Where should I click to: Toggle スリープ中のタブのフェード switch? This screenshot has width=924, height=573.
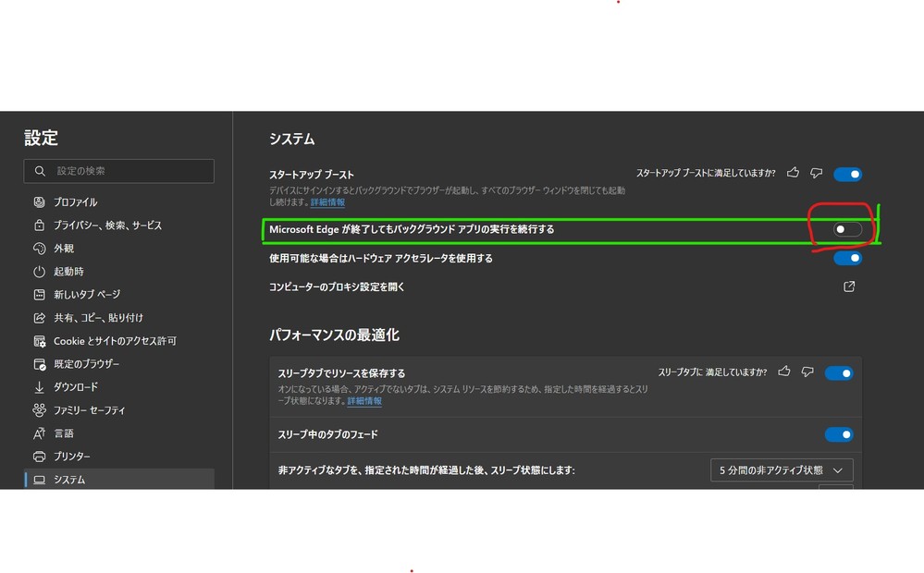(x=839, y=434)
